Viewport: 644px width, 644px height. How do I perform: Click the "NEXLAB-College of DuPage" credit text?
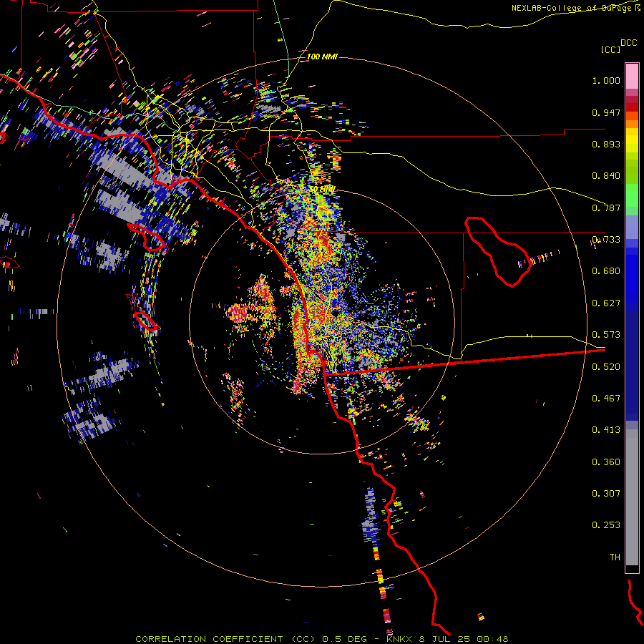pyautogui.click(x=571, y=8)
